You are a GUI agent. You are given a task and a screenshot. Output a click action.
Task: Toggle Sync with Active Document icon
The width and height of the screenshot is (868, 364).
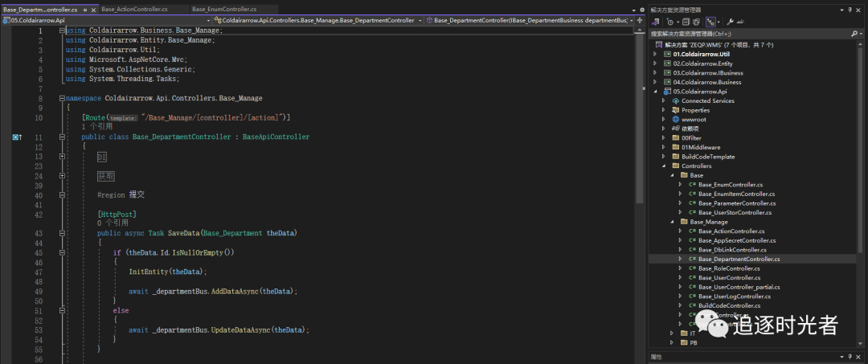[x=709, y=22]
